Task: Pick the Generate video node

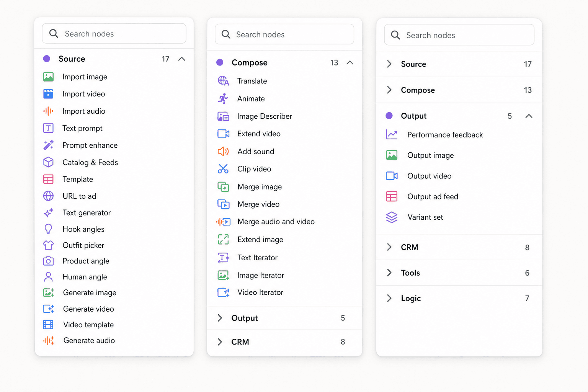Action: tap(114, 309)
